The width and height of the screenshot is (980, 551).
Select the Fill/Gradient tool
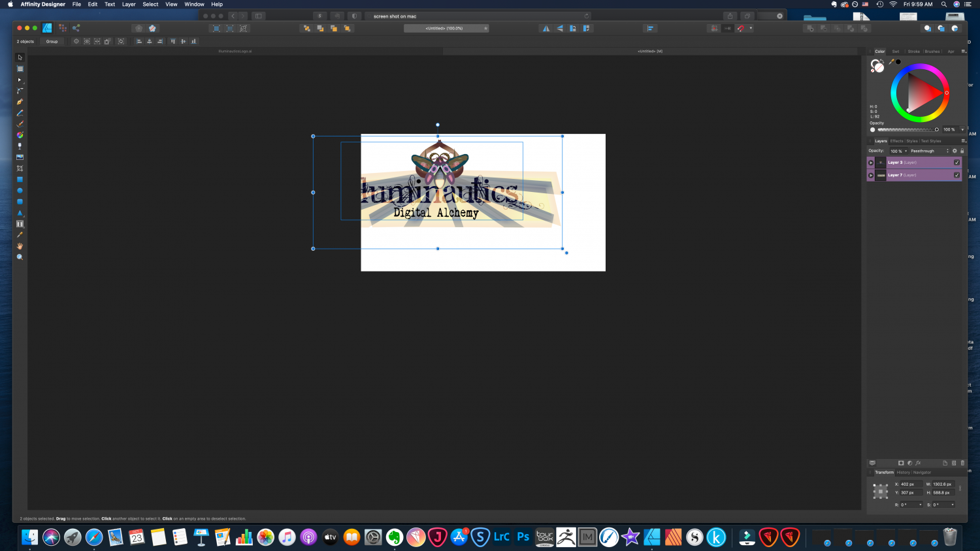tap(20, 133)
